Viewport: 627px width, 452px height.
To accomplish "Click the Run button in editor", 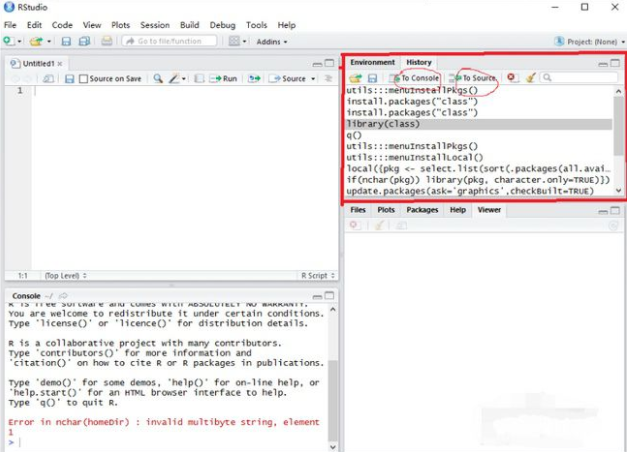I will click(224, 78).
